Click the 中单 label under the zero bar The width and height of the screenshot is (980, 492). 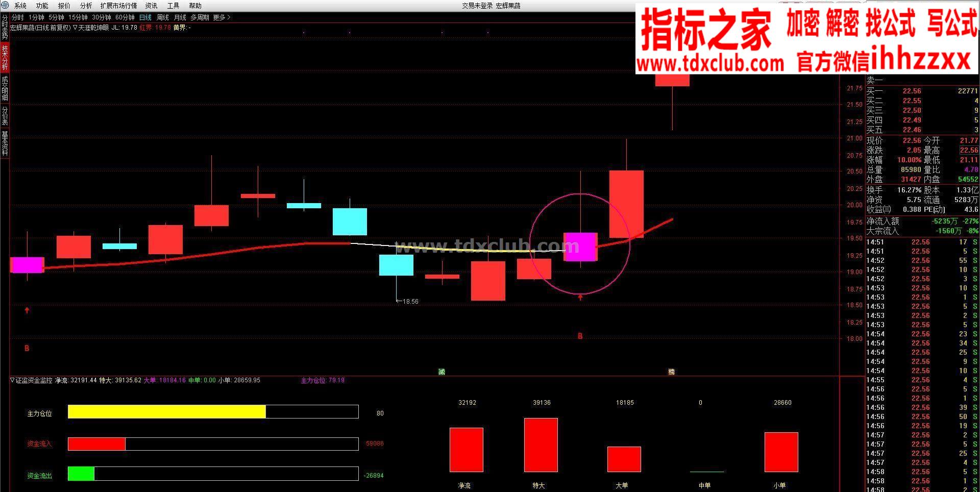coord(704,485)
